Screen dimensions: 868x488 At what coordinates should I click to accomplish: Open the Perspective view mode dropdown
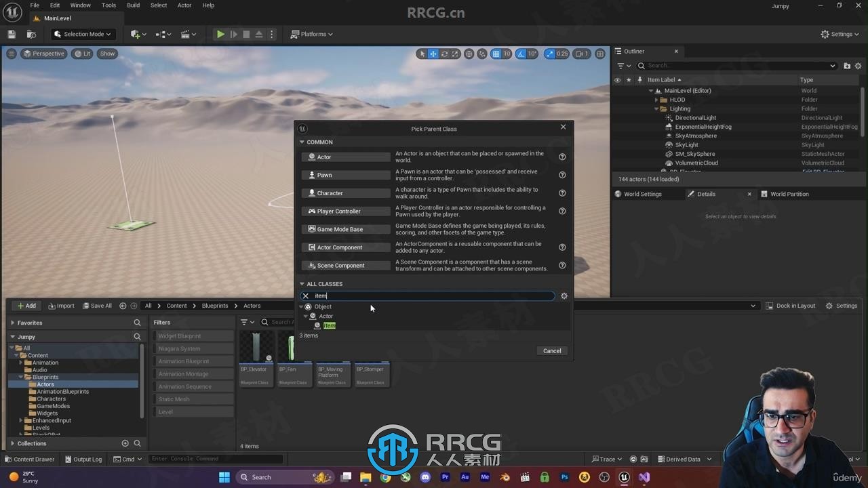coord(43,54)
